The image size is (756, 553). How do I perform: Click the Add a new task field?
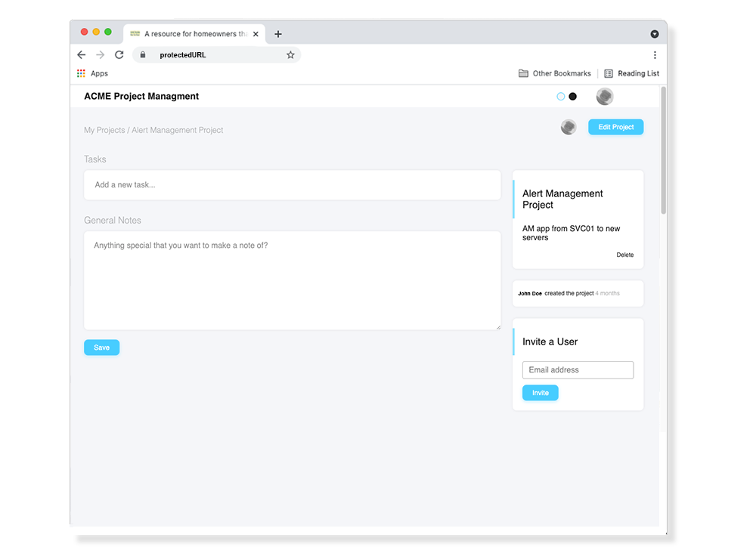click(292, 185)
